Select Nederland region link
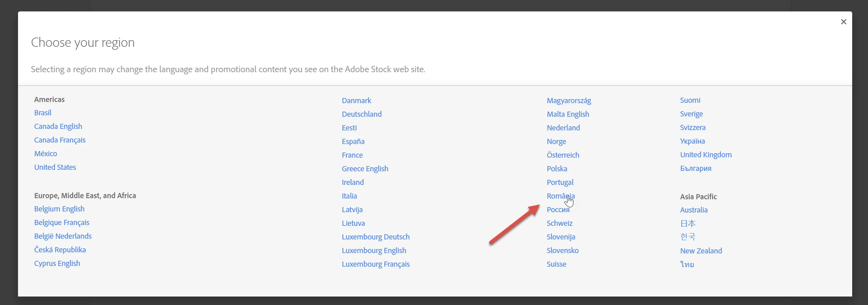 (x=563, y=128)
